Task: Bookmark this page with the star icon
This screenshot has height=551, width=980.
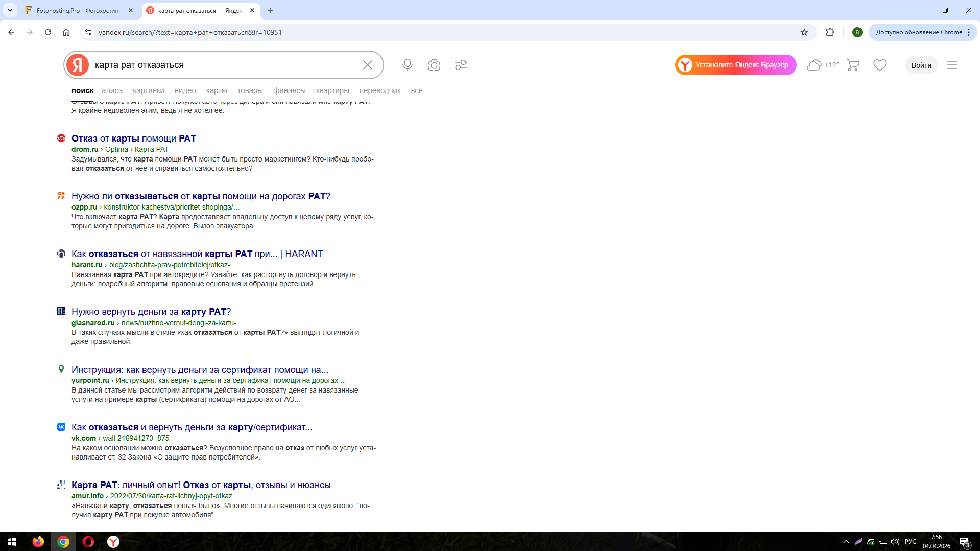Action: 804,32
